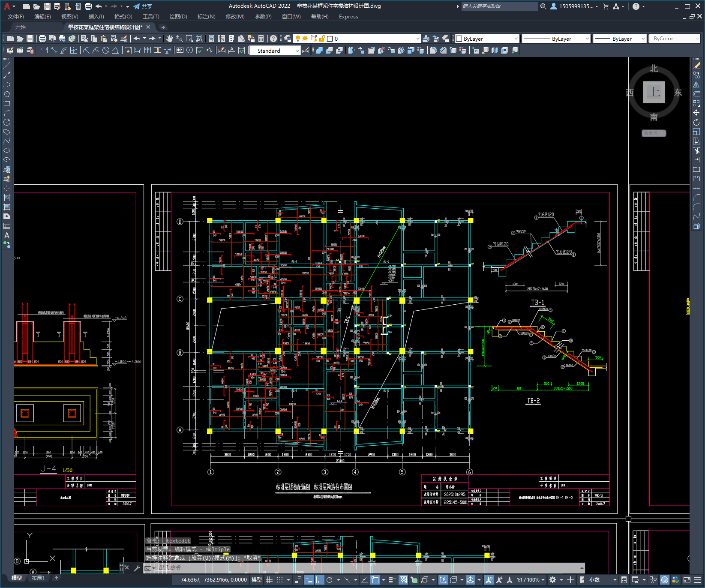Select the Multiline Text A tool

[7, 235]
